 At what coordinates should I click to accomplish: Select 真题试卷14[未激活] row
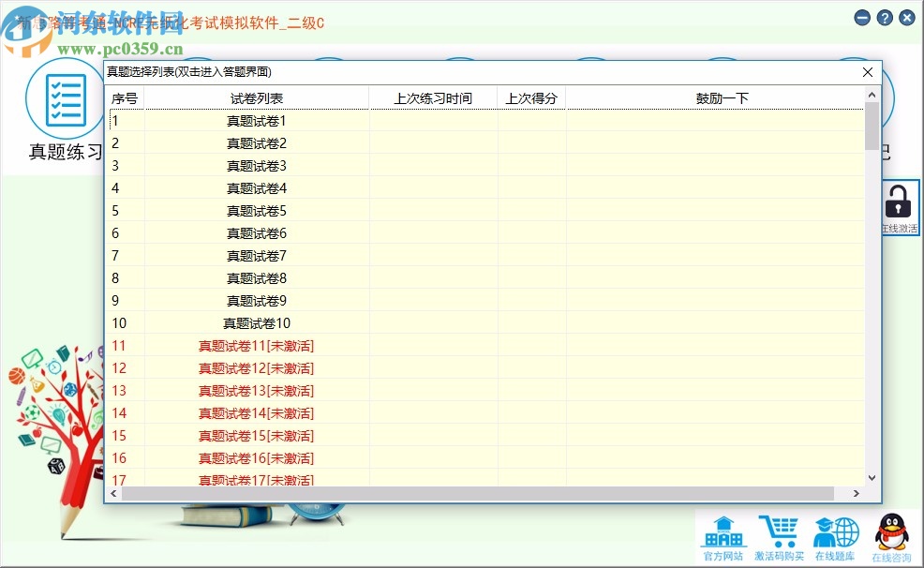pyautogui.click(x=486, y=413)
